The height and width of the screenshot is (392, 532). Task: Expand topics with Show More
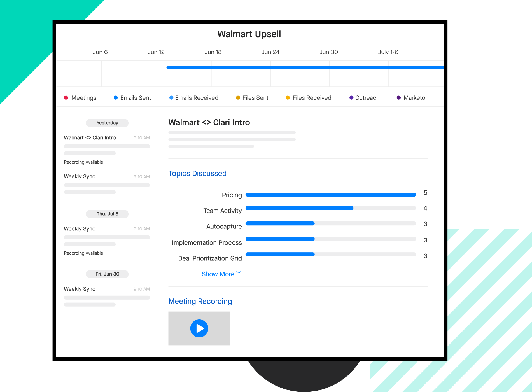(218, 274)
